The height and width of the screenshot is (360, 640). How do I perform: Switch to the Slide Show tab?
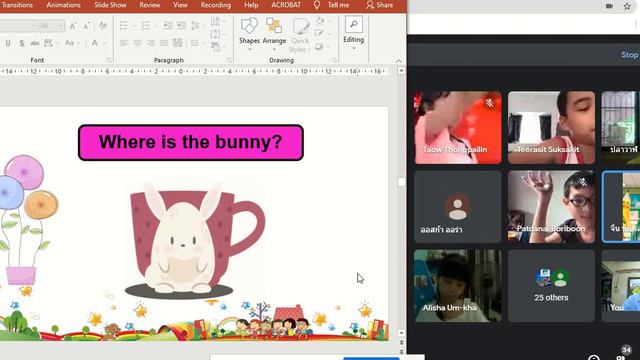click(x=110, y=5)
